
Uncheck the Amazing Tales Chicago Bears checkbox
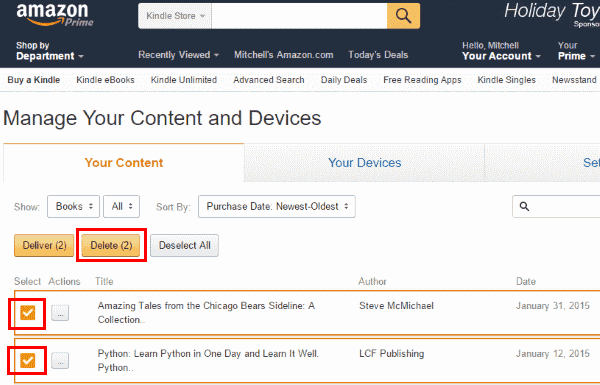pos(28,313)
